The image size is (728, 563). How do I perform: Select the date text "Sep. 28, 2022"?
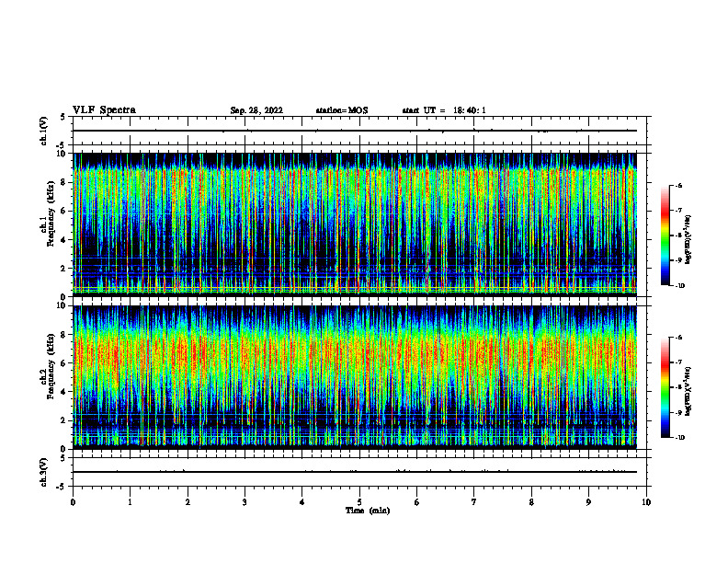pyautogui.click(x=256, y=110)
